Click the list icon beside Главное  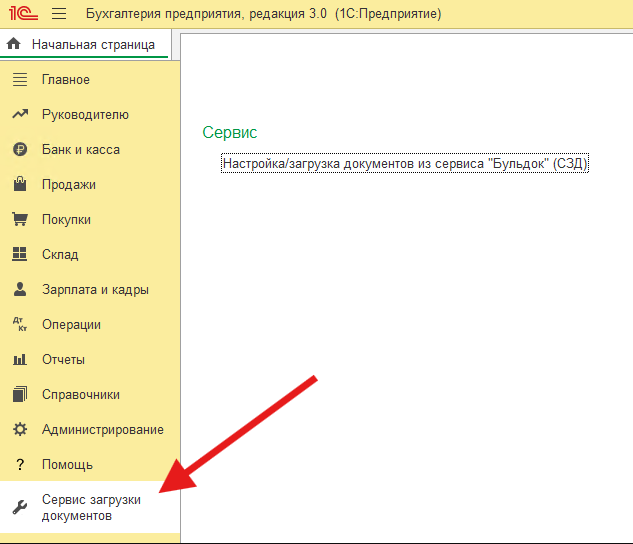pos(20,80)
